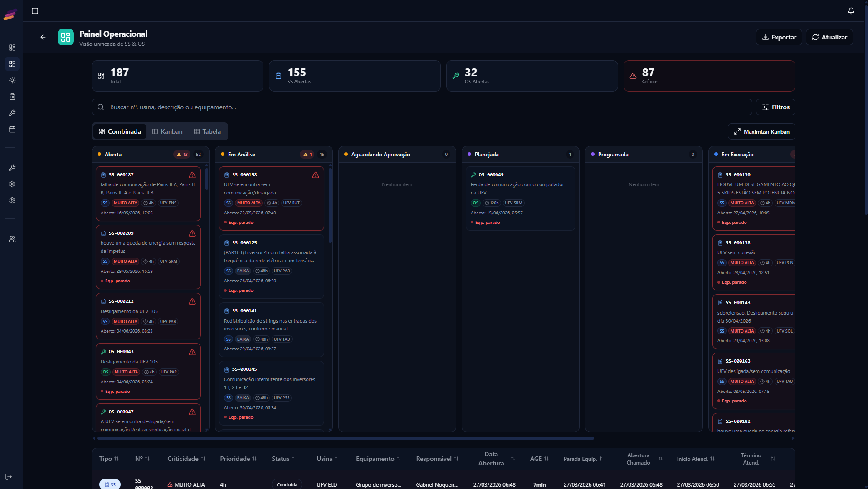
Task: Select the Combinada view tab
Action: pyautogui.click(x=120, y=131)
